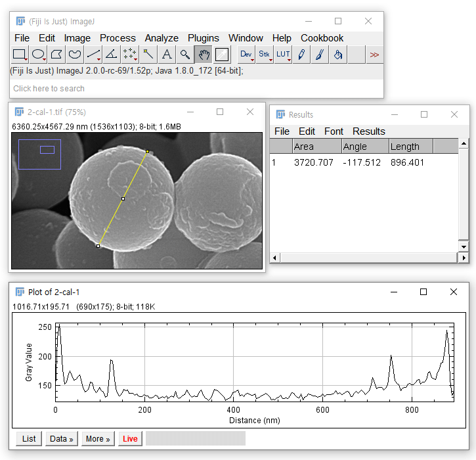Open the Stk stacks menu tool
The image size is (476, 460).
(265, 55)
